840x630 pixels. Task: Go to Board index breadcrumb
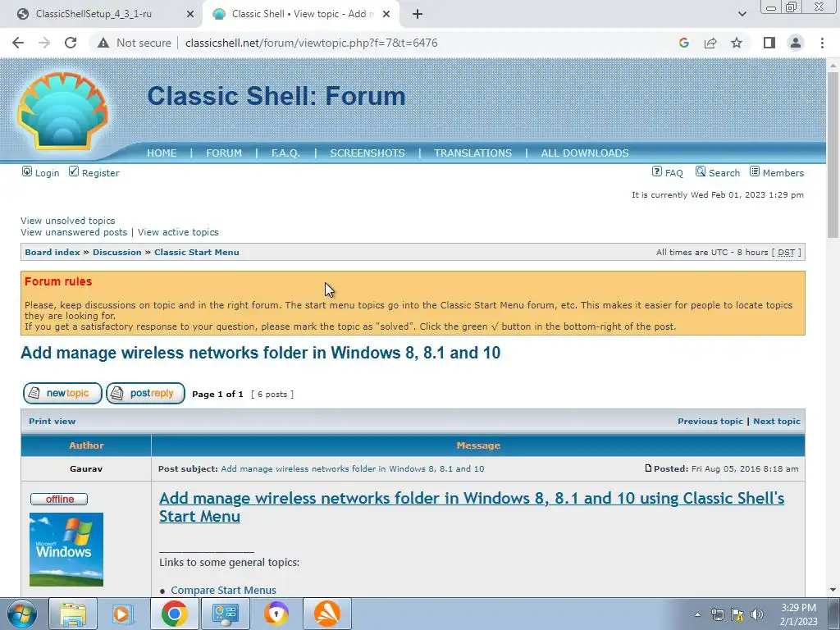[x=52, y=253]
